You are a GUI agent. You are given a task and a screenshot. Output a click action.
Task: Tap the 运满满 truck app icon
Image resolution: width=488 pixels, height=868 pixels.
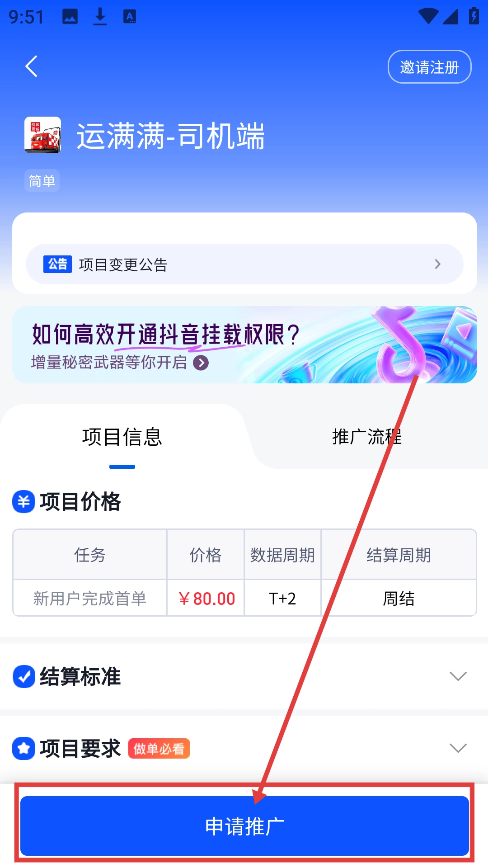click(42, 135)
